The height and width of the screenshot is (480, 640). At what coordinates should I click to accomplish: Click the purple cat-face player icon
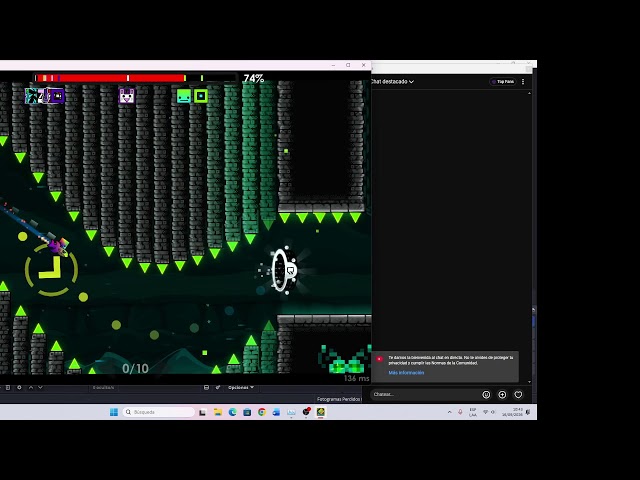click(x=126, y=96)
